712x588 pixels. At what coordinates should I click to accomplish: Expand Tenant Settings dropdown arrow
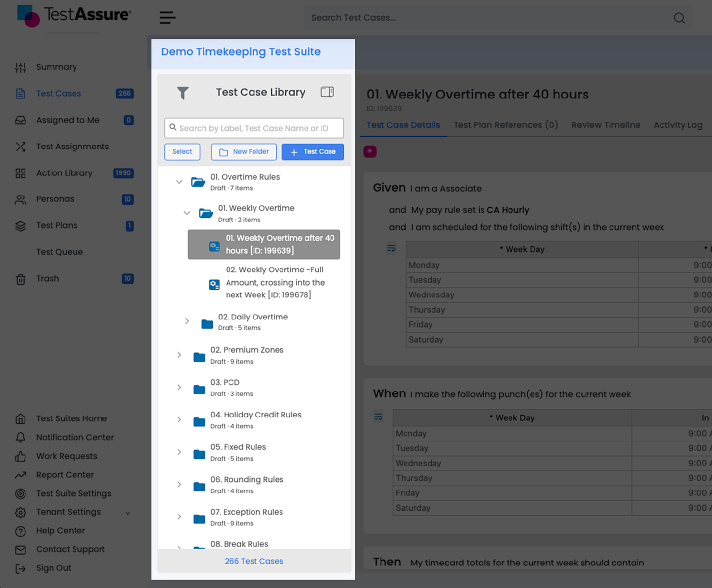[x=128, y=513]
